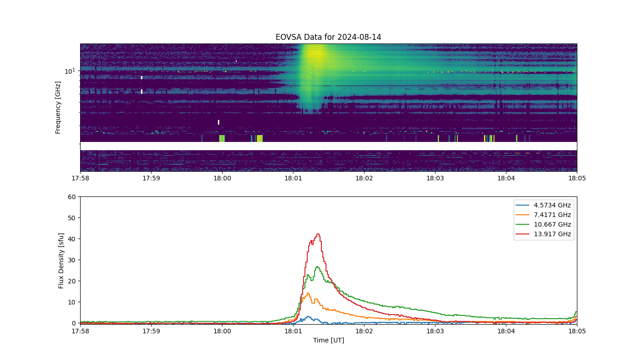Click the spectrogram's 18:03 time tick label
Image resolution: width=641 pixels, height=364 pixels.
(435, 178)
